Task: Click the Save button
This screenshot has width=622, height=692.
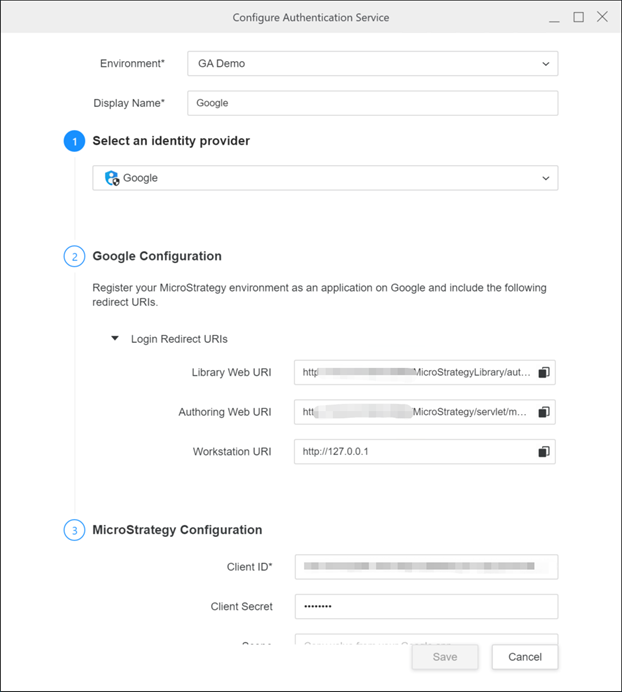Action: [445, 657]
